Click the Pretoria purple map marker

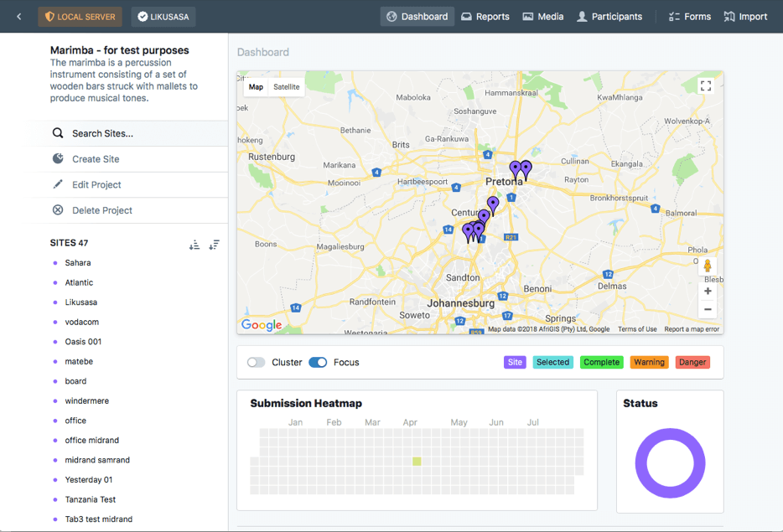pyautogui.click(x=516, y=168)
